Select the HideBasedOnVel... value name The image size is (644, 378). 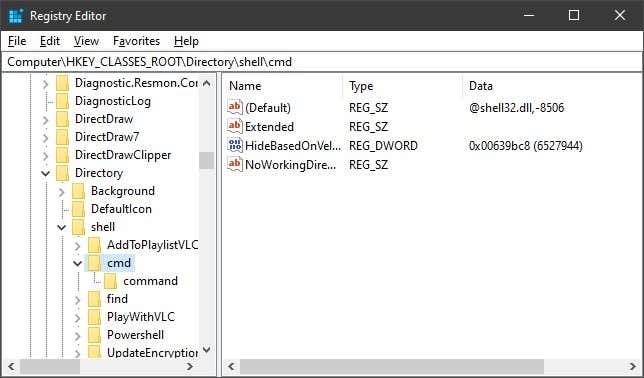[x=293, y=146]
